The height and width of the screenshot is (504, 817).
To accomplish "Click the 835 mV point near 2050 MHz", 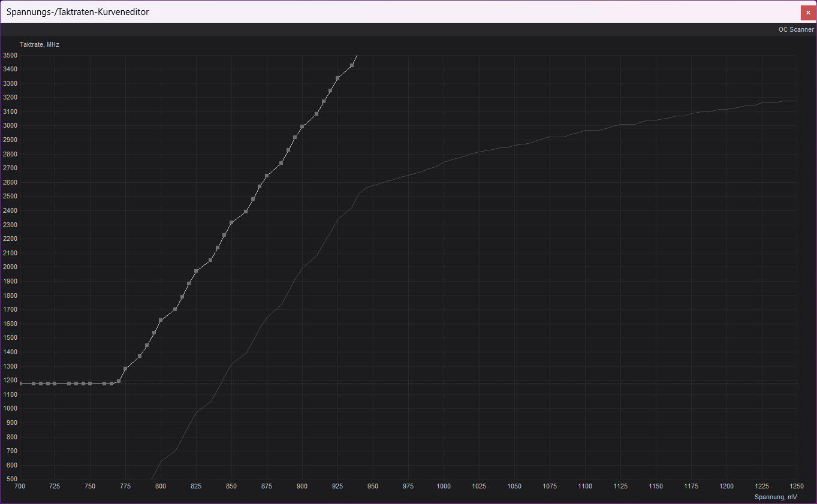I will pos(210,260).
